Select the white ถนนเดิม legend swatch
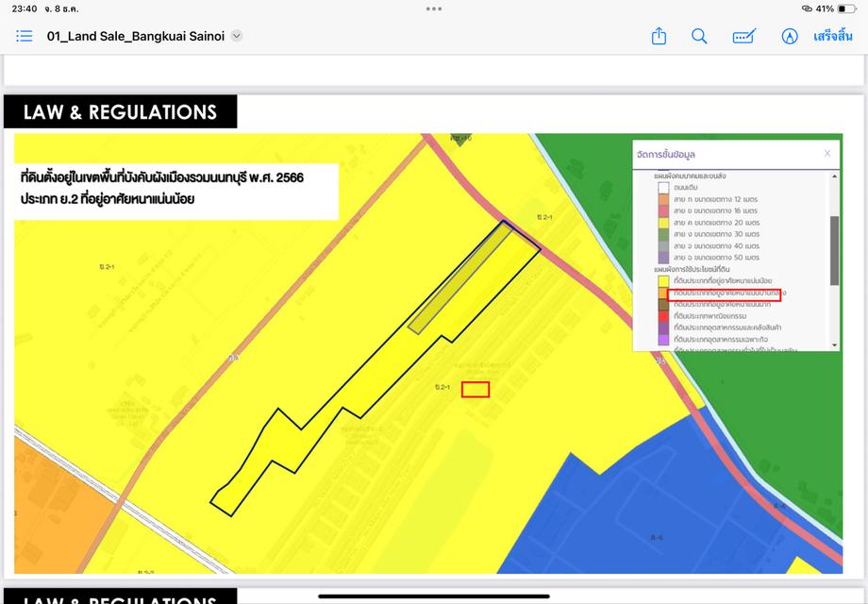This screenshot has width=868, height=604. [663, 188]
